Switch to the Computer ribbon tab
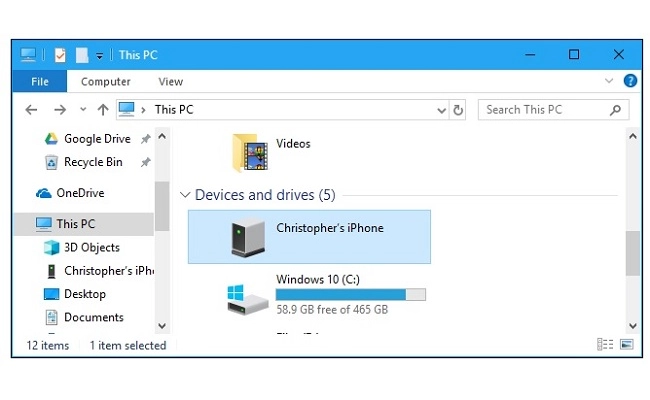 point(106,82)
